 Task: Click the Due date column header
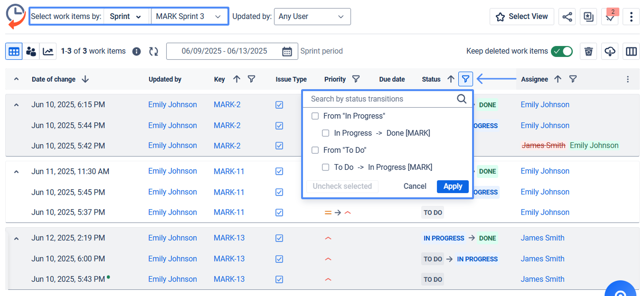tap(392, 80)
